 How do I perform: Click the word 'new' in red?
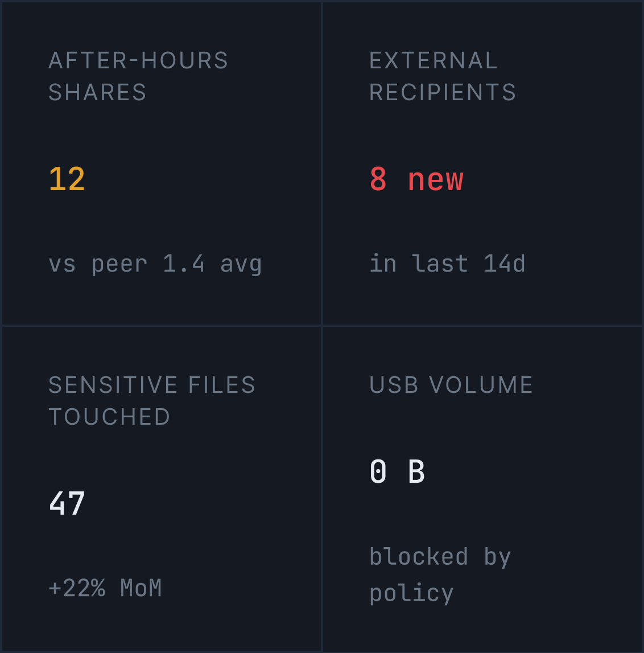coord(435,180)
